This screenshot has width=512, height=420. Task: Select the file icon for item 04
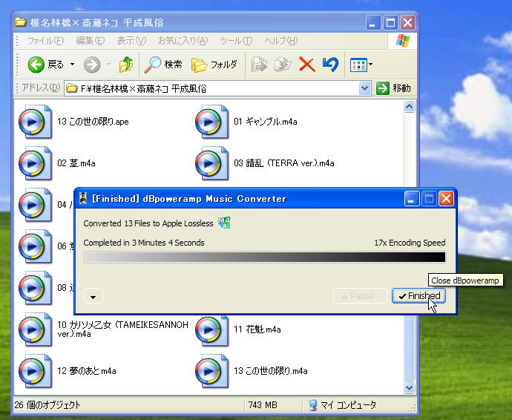(35, 205)
